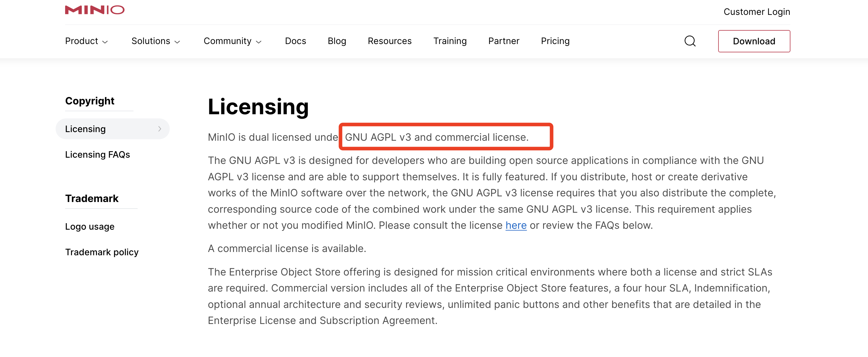Go to the Blog page
The image size is (868, 357).
tap(337, 41)
